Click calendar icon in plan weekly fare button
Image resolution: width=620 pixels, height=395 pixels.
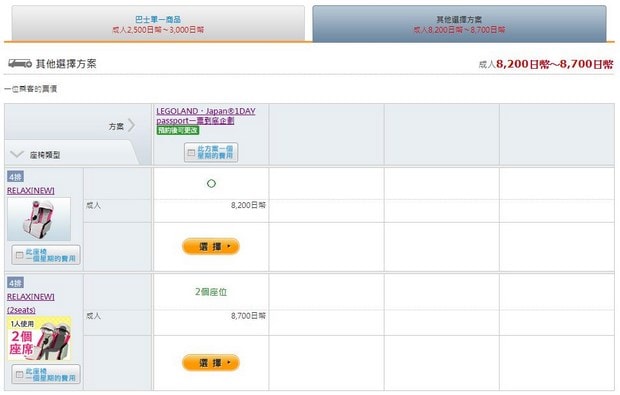[x=191, y=152]
